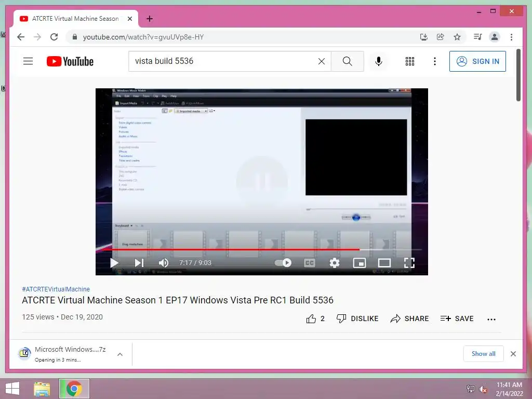Mute the video volume
Viewport: 532px width, 399px height.
[164, 262]
